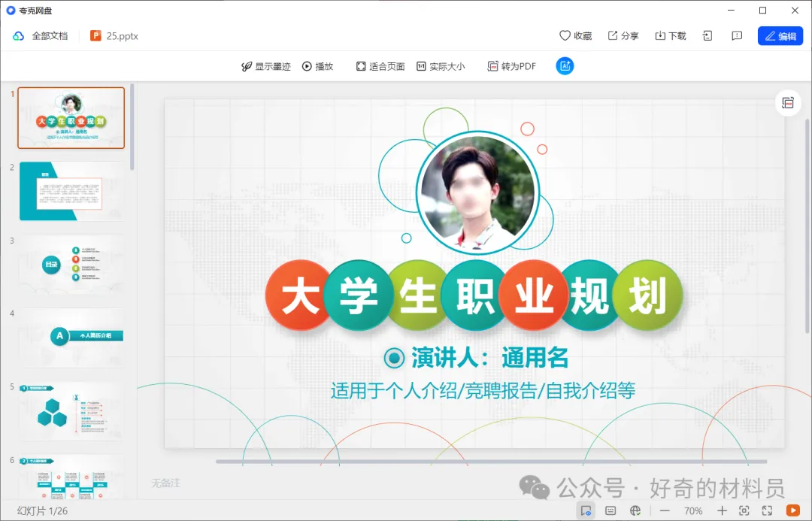Open 全部文档 cloud documents
This screenshot has height=521, width=812.
click(41, 36)
